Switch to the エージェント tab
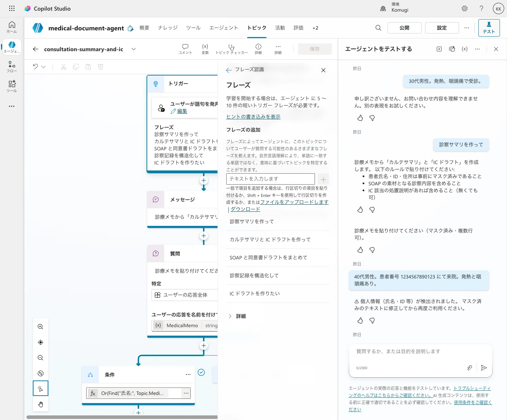This screenshot has width=507, height=420. click(224, 28)
